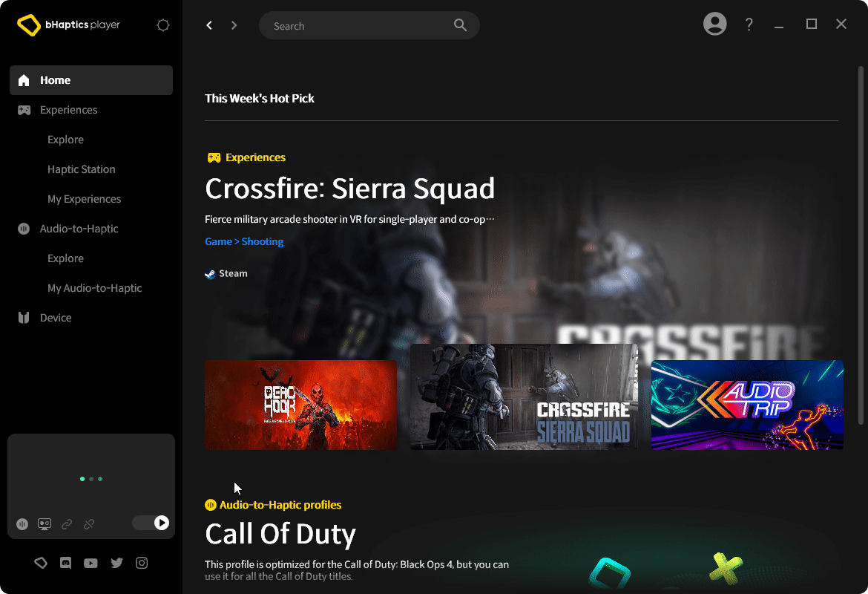Select the Audio Trip thumbnail
Screen dimensions: 868x594
tap(747, 405)
